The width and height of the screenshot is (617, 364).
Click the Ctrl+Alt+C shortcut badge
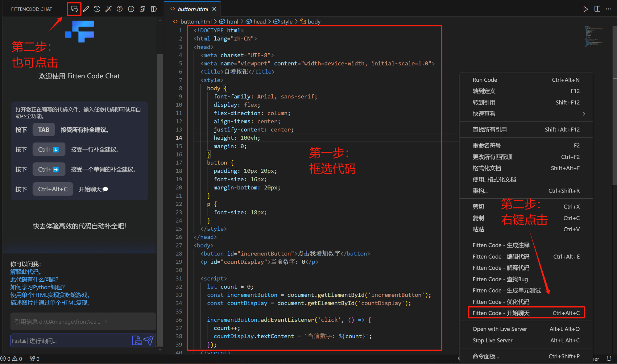point(53,189)
